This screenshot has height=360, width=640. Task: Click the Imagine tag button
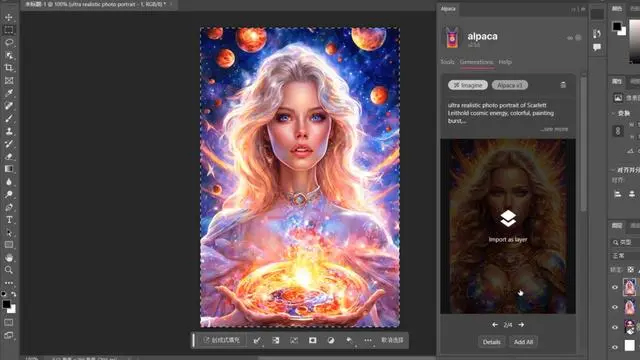468,85
